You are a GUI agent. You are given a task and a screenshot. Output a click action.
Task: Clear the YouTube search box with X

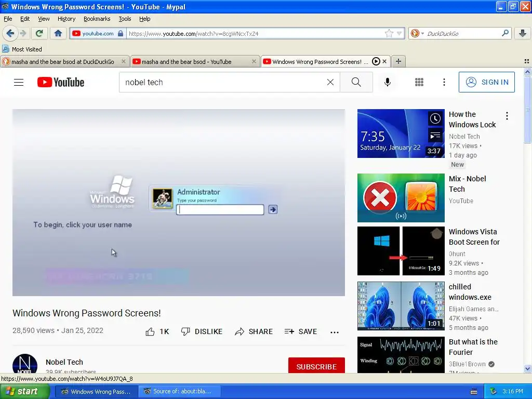coord(330,82)
